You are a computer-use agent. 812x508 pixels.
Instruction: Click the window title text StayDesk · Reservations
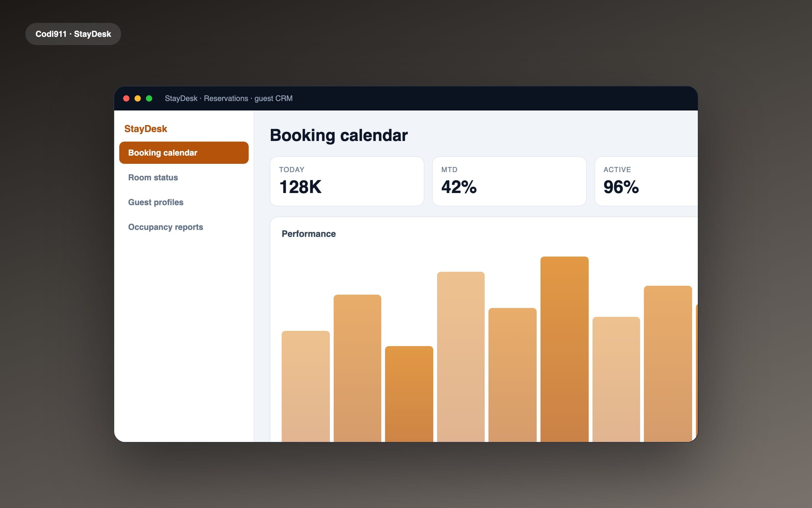pos(228,98)
